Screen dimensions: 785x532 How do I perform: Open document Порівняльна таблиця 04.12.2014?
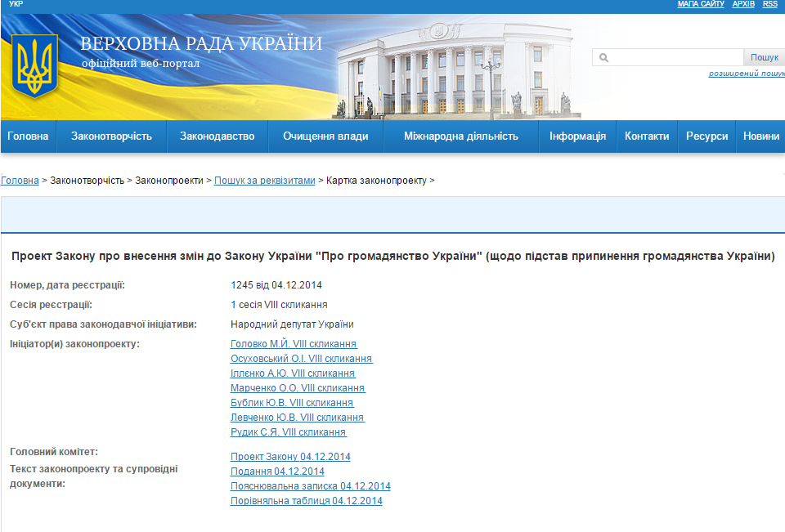click(x=307, y=500)
